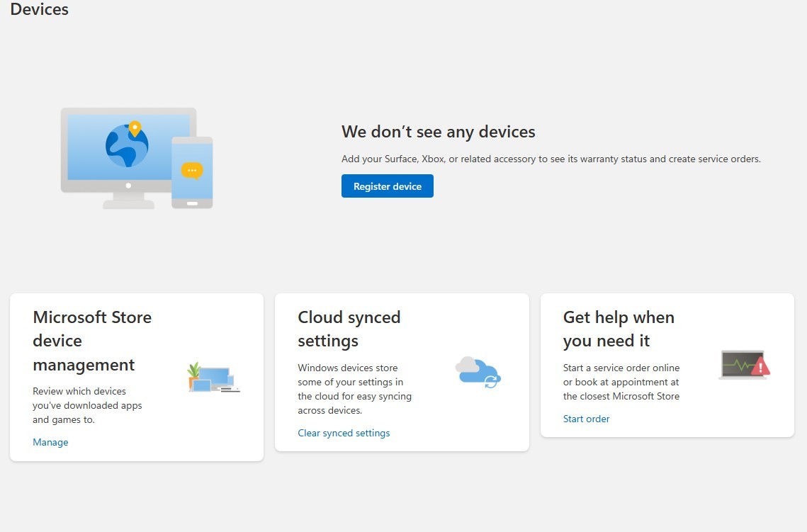807x532 pixels.
Task: Click the cloud sync icon
Action: point(478,371)
